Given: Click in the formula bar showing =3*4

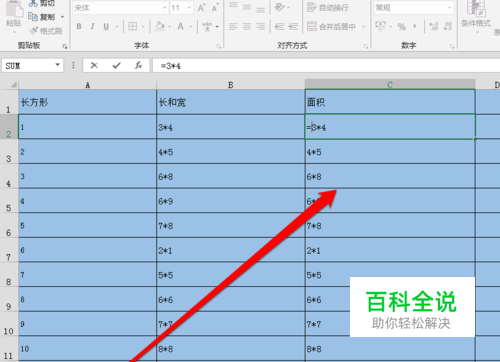Looking at the screenshot, I should pyautogui.click(x=326, y=66).
